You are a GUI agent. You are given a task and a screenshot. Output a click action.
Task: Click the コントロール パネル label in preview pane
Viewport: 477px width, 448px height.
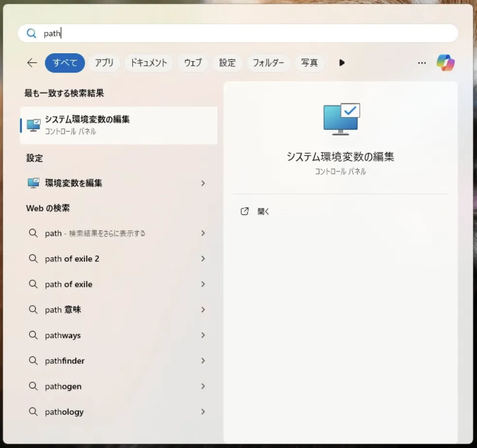click(x=341, y=172)
